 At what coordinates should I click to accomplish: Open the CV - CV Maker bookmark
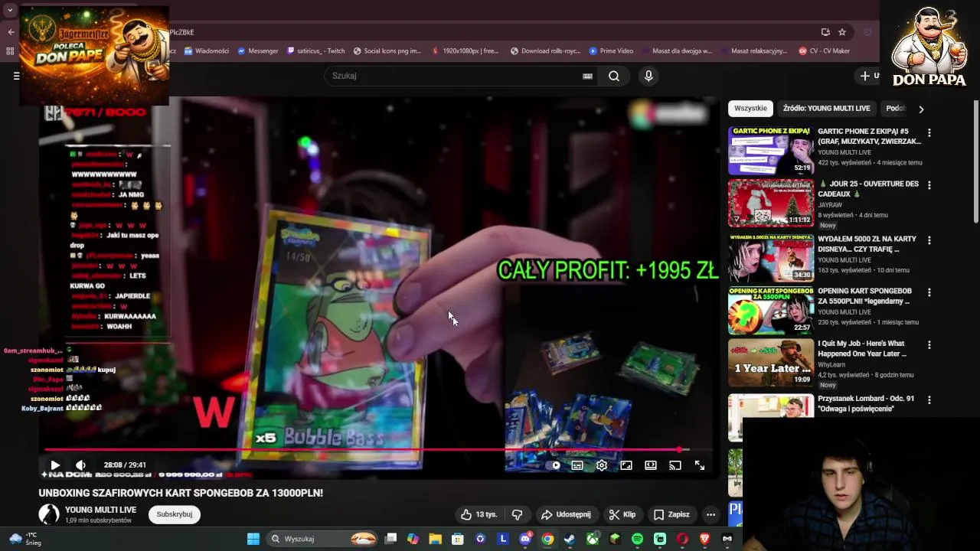coord(825,51)
